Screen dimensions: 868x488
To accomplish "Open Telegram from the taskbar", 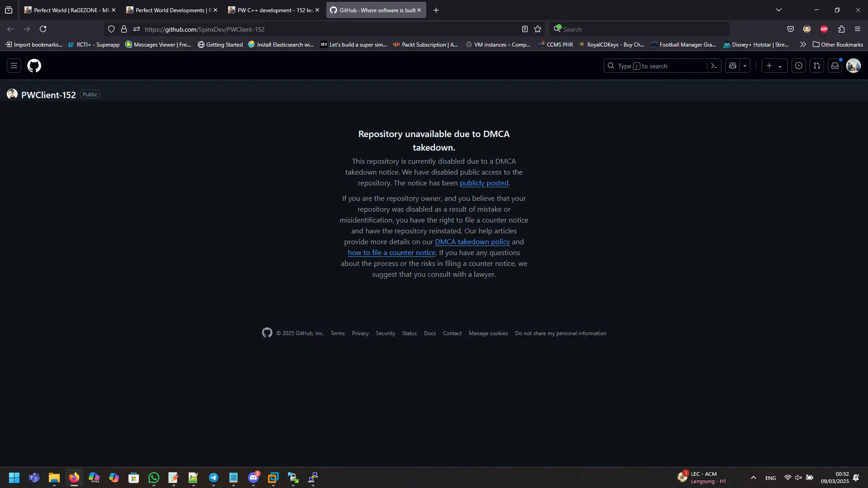I will pos(214,478).
